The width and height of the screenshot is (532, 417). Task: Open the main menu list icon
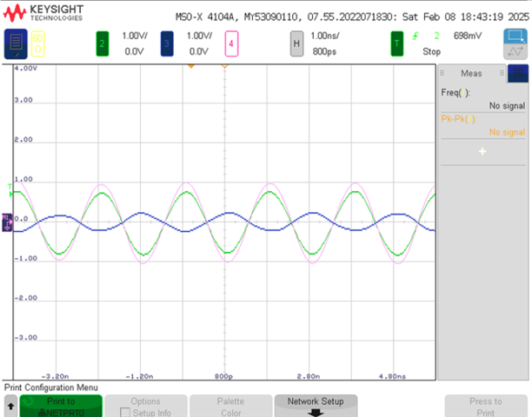(x=16, y=43)
